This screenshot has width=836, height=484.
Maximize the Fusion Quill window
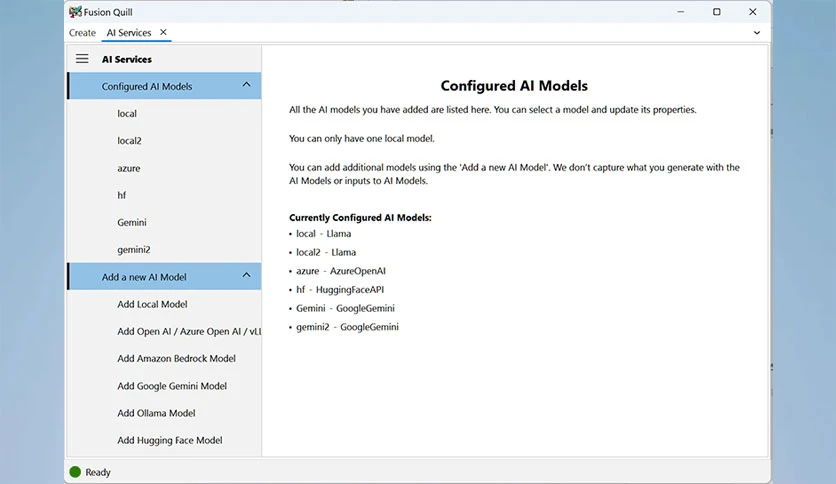tap(717, 12)
